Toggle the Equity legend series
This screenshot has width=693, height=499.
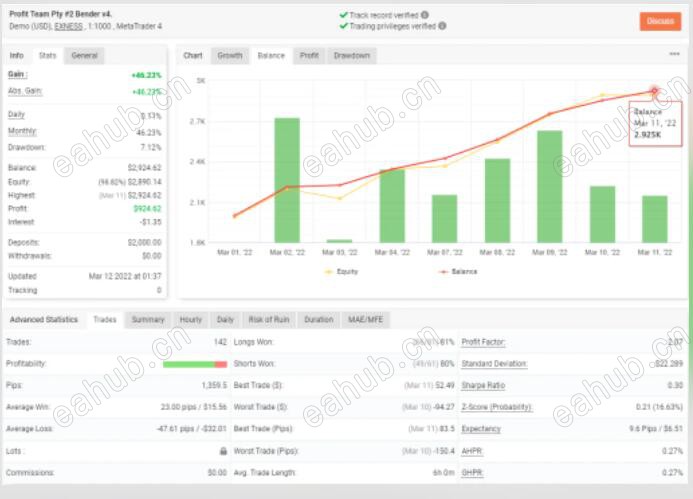click(341, 271)
